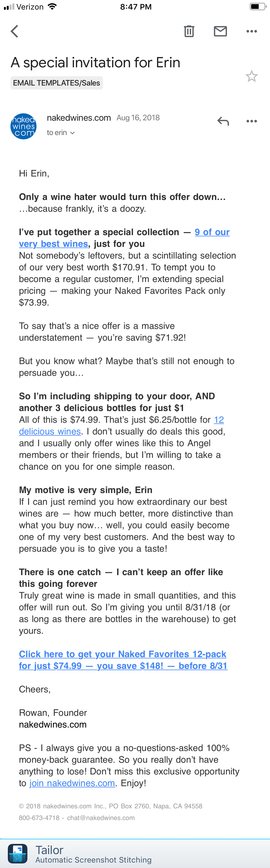Delete this email with trash icon
Viewport: 270px width, 868px height.
(189, 31)
